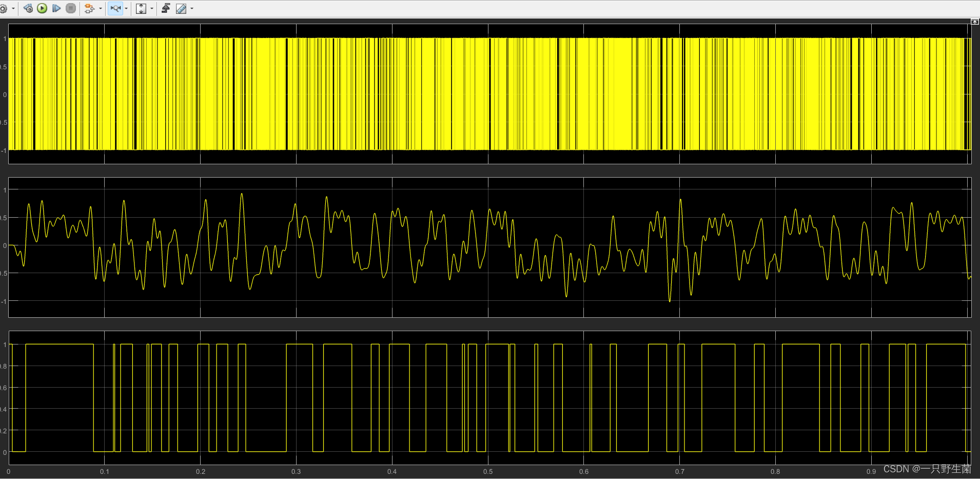
Task: Expand the signal selector dropdown arrow
Action: pyautogui.click(x=101, y=9)
